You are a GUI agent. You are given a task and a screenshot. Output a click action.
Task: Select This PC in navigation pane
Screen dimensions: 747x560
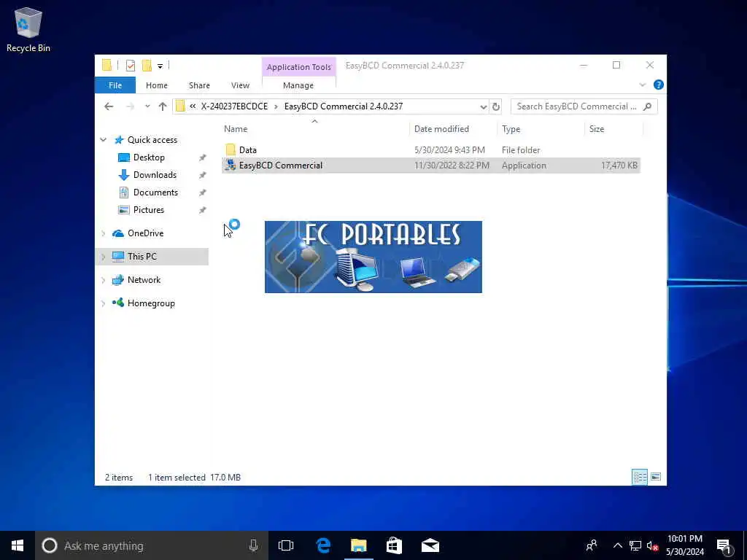[142, 257]
